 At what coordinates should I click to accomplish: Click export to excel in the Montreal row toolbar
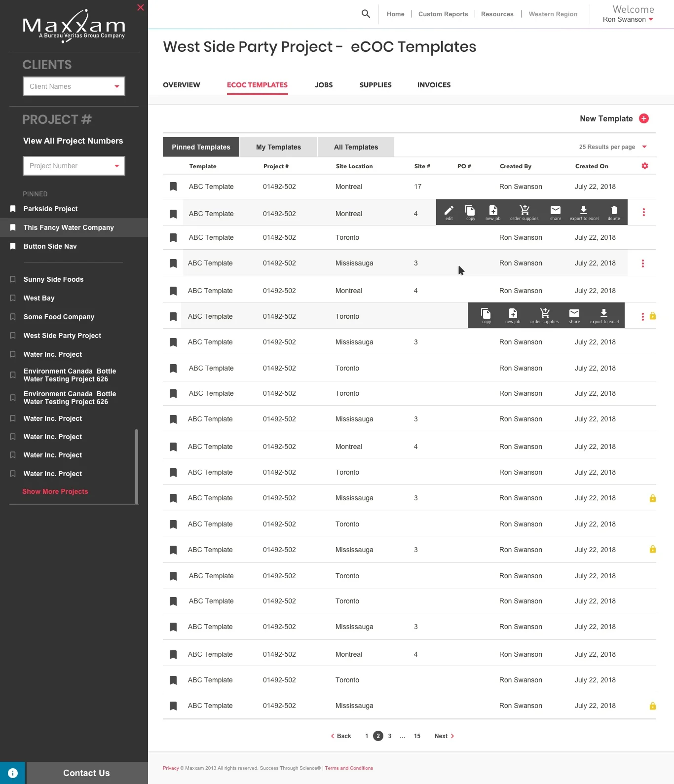(584, 212)
